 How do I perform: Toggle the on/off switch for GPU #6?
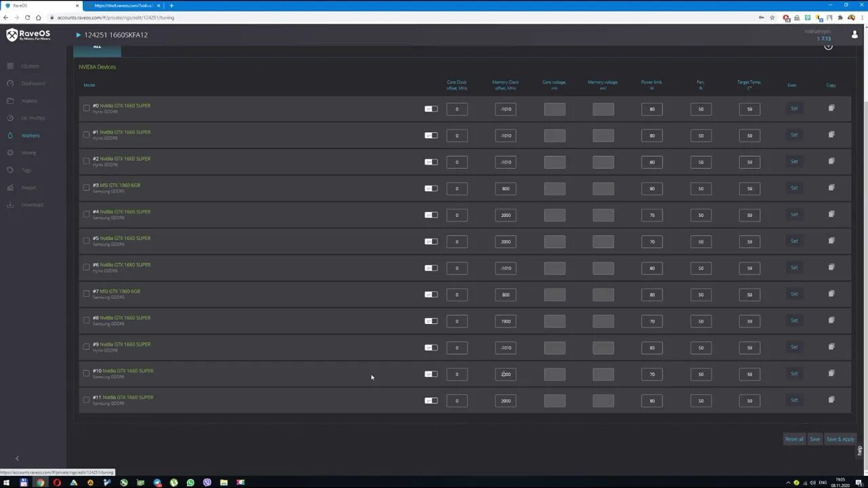click(x=431, y=268)
